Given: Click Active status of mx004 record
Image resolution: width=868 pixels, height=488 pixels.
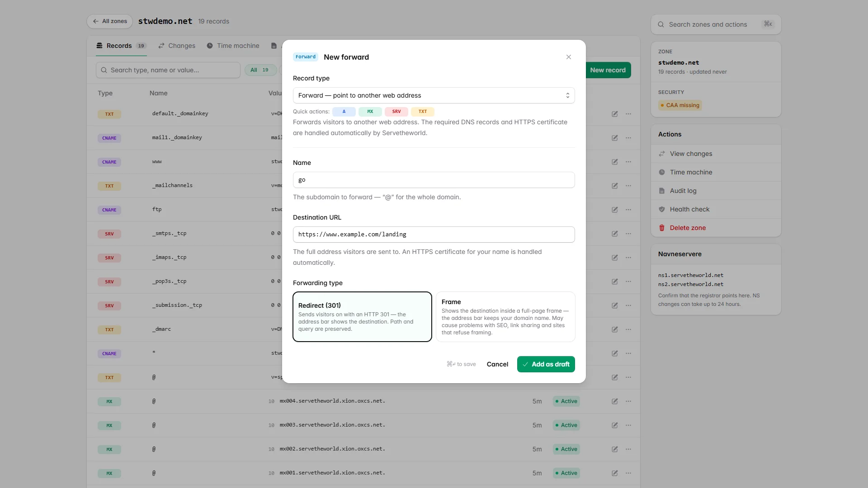Looking at the screenshot, I should (x=566, y=401).
